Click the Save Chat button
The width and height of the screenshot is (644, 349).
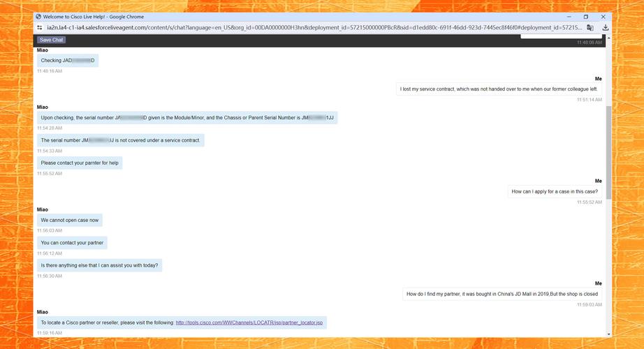pyautogui.click(x=52, y=40)
